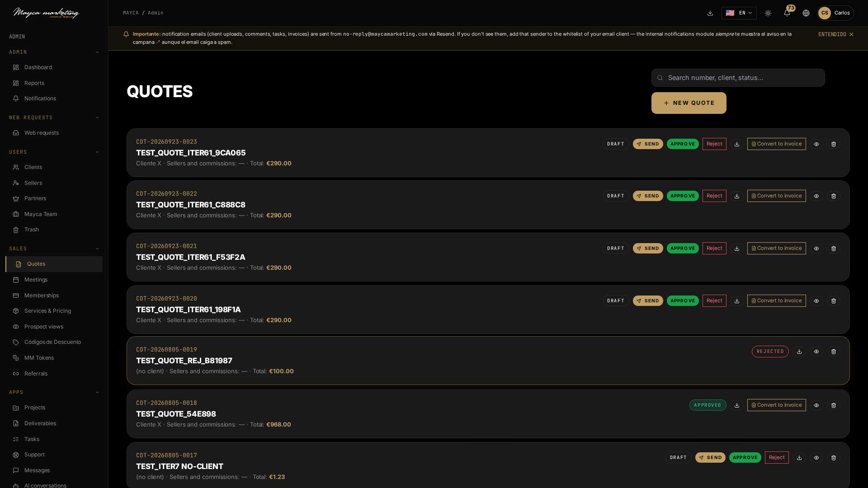This screenshot has width=868, height=488.
Task: Download quote COT-20260805-0017 PDF
Action: [799, 458]
